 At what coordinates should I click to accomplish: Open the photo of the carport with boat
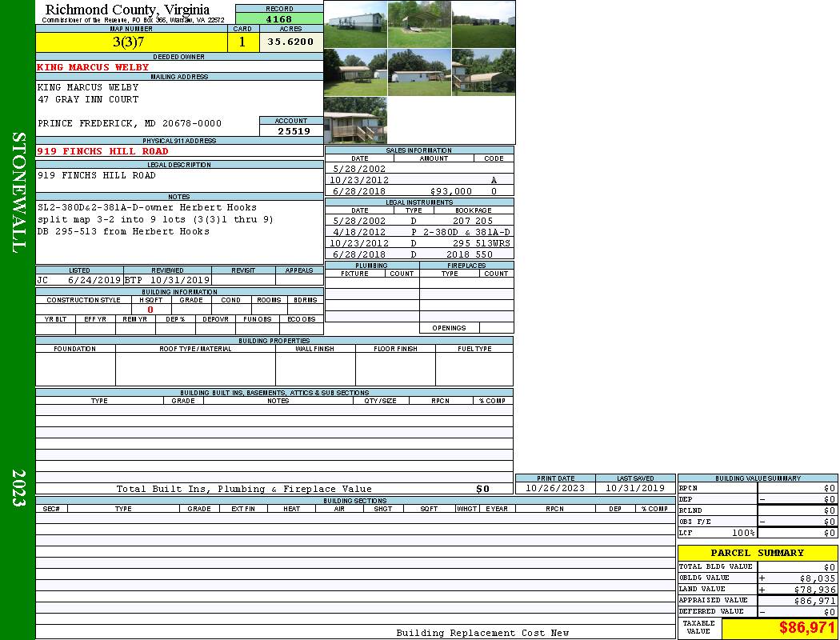[x=419, y=24]
